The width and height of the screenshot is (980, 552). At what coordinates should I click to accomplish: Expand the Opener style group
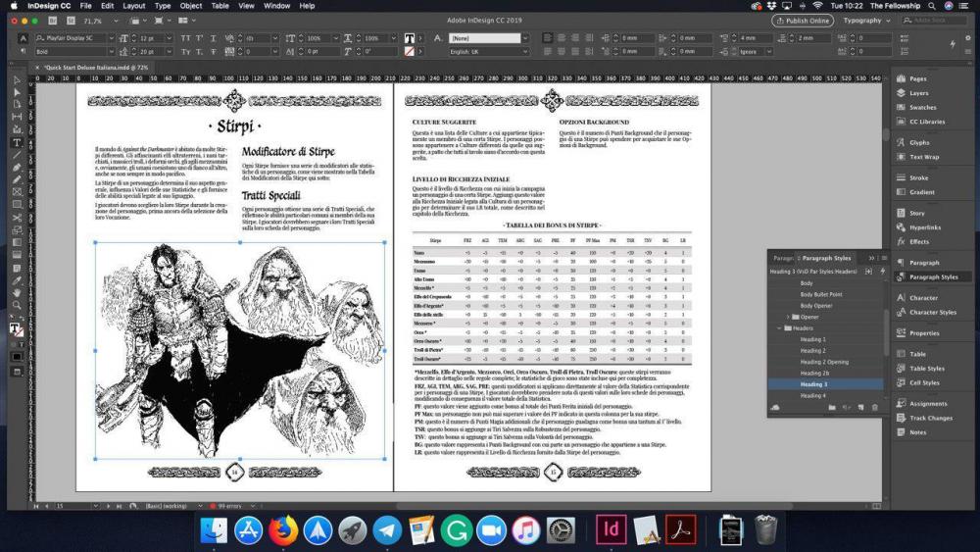(788, 317)
